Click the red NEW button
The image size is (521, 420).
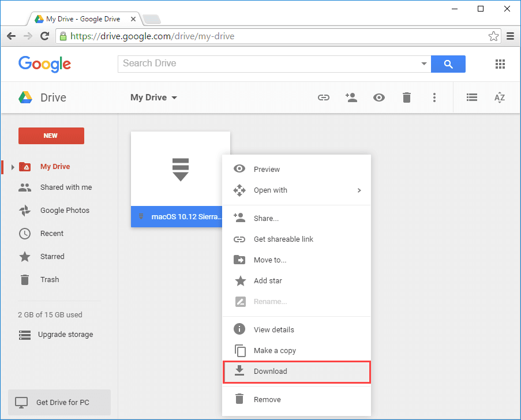pyautogui.click(x=51, y=136)
